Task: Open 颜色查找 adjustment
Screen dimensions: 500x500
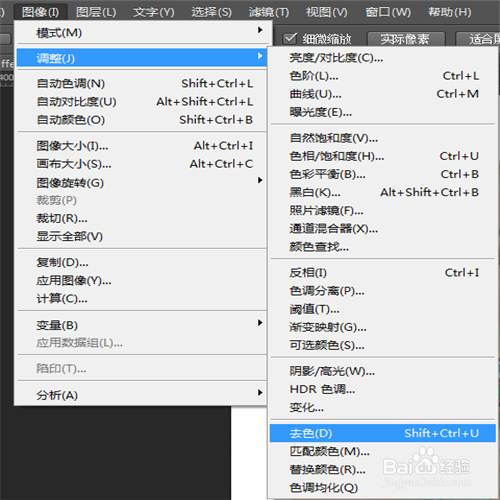Action: coord(383,247)
